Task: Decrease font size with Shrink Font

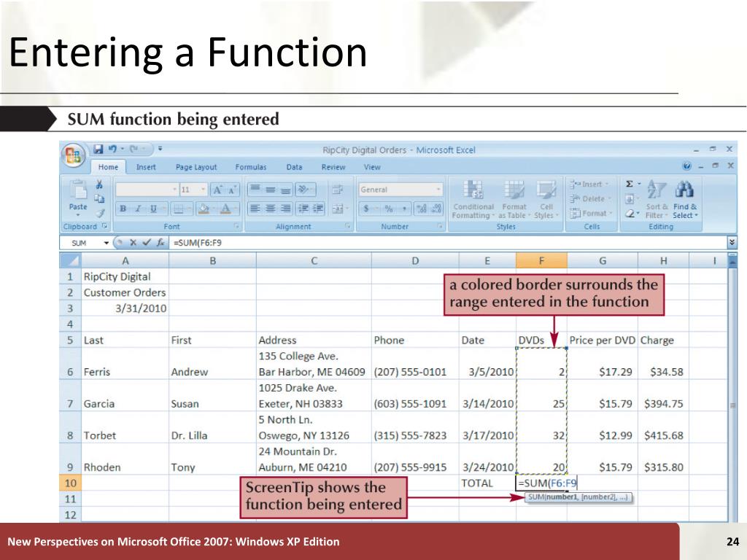Action: [x=232, y=190]
